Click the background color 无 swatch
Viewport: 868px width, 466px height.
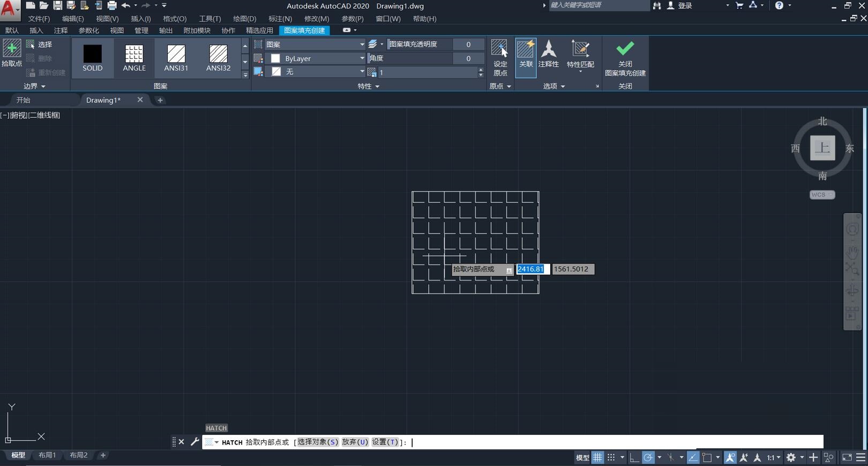(x=276, y=72)
